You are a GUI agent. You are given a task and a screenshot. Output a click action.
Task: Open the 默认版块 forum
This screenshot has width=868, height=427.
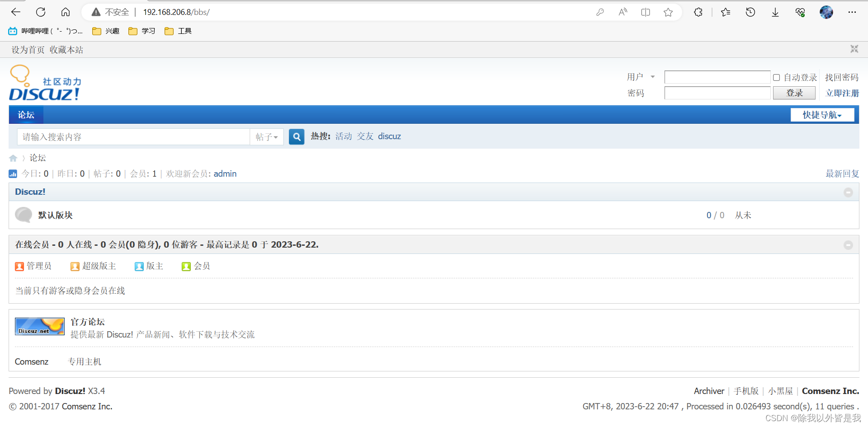56,215
